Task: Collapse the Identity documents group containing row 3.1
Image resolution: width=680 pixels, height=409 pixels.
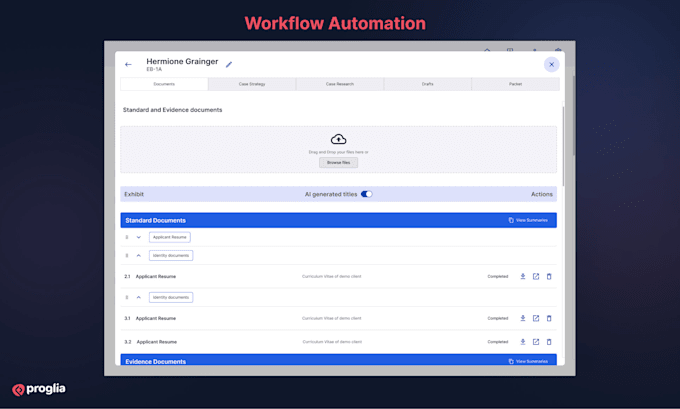Action: 139,298
